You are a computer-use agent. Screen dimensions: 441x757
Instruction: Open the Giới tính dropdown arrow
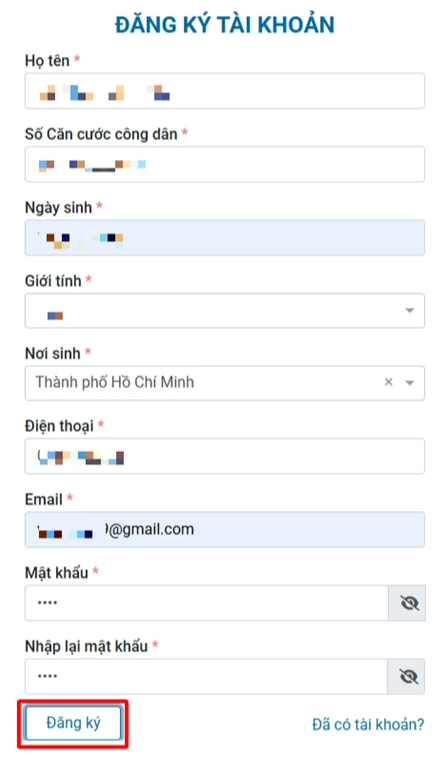(410, 310)
